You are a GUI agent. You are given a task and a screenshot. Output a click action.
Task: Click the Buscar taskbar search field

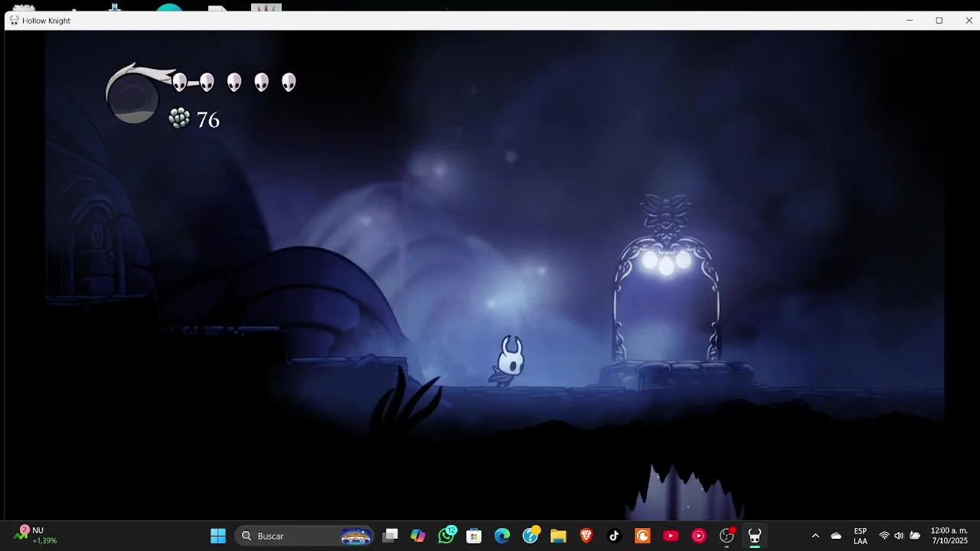pos(305,536)
